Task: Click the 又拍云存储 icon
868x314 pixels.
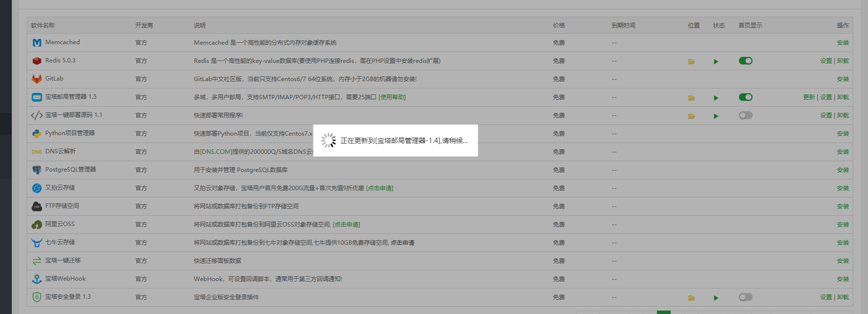Action: coord(37,188)
